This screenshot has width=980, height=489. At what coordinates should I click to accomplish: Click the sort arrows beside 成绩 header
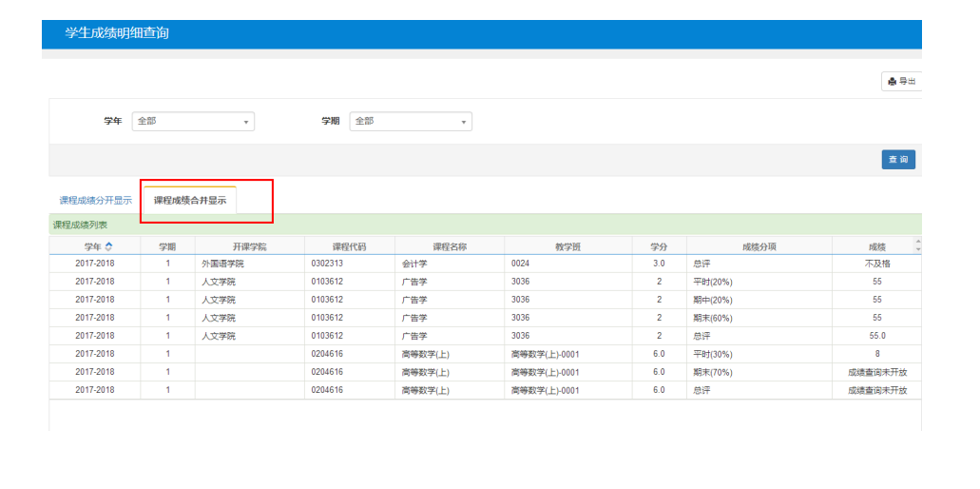point(917,246)
